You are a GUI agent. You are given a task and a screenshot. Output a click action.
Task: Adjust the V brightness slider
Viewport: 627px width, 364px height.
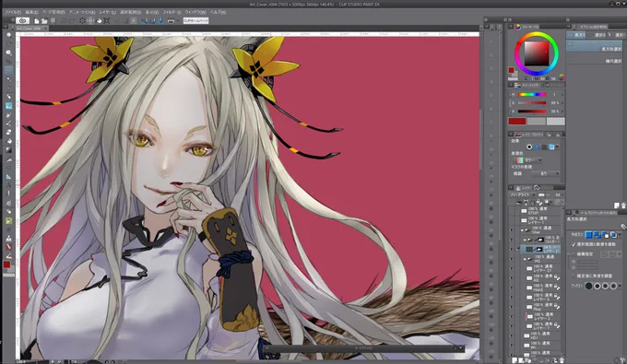click(532, 112)
